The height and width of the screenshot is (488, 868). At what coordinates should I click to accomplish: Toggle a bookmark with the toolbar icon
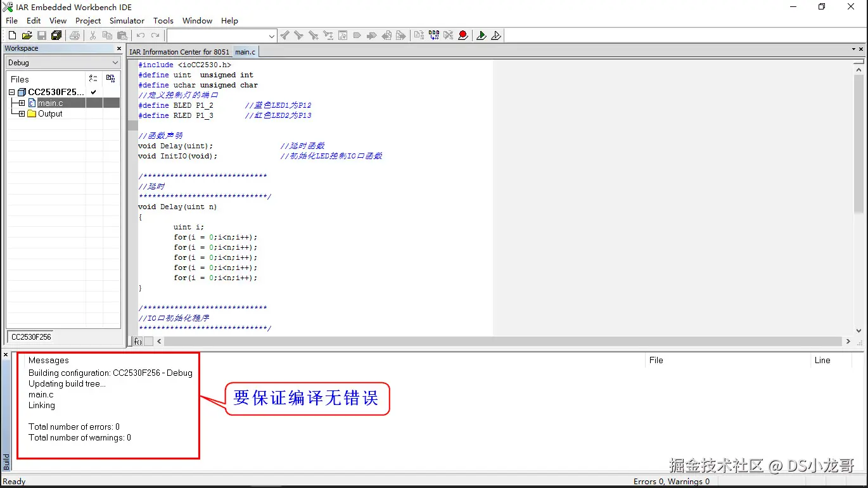[357, 35]
